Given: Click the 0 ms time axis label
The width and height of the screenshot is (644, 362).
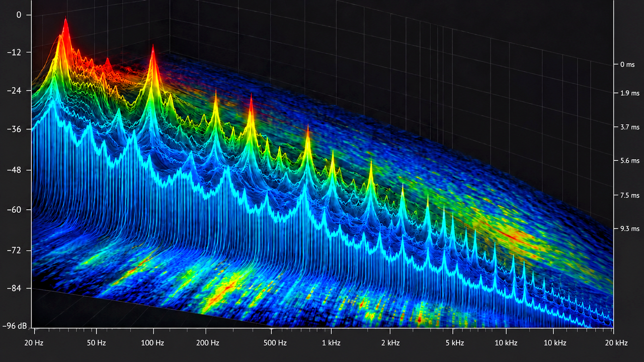Looking at the screenshot, I should tap(627, 64).
